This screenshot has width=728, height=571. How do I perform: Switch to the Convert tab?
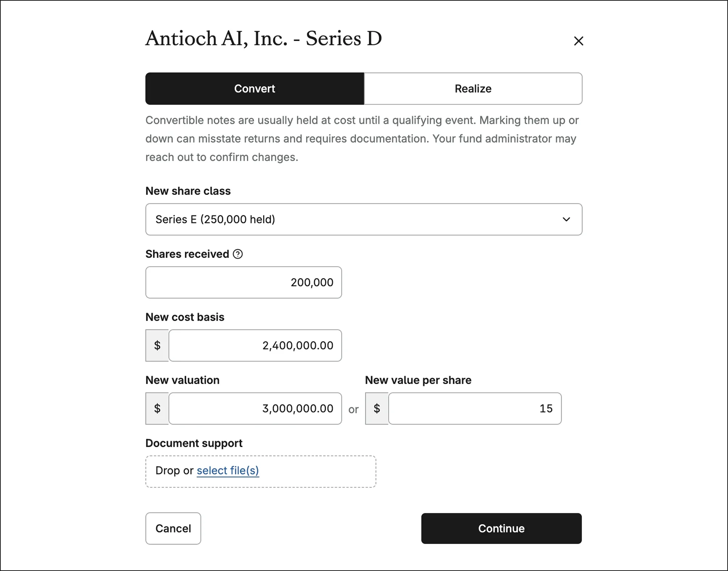(x=255, y=89)
